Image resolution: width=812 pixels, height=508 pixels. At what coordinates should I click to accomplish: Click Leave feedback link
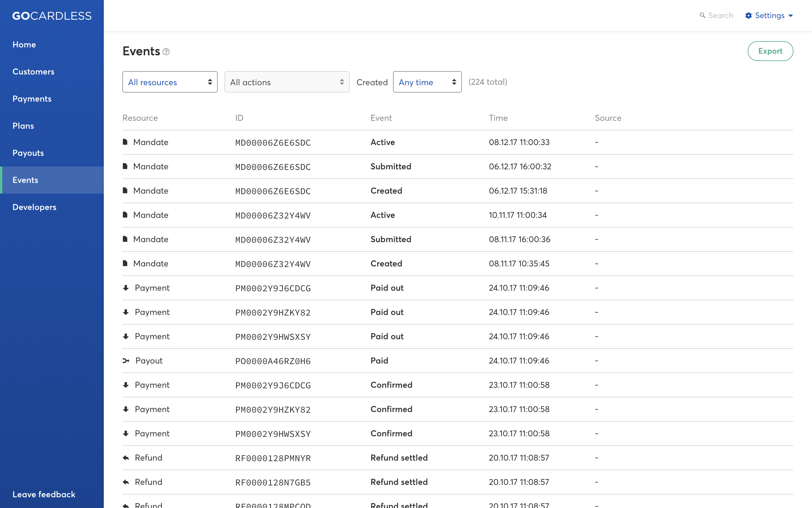click(44, 494)
